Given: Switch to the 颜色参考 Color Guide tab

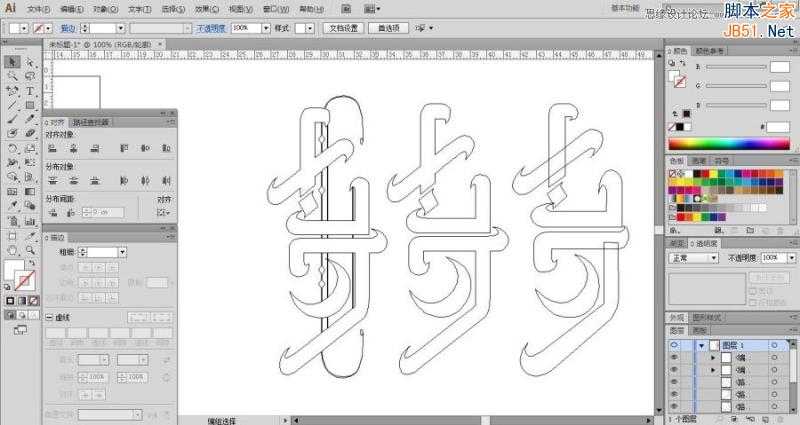Looking at the screenshot, I should coord(709,51).
